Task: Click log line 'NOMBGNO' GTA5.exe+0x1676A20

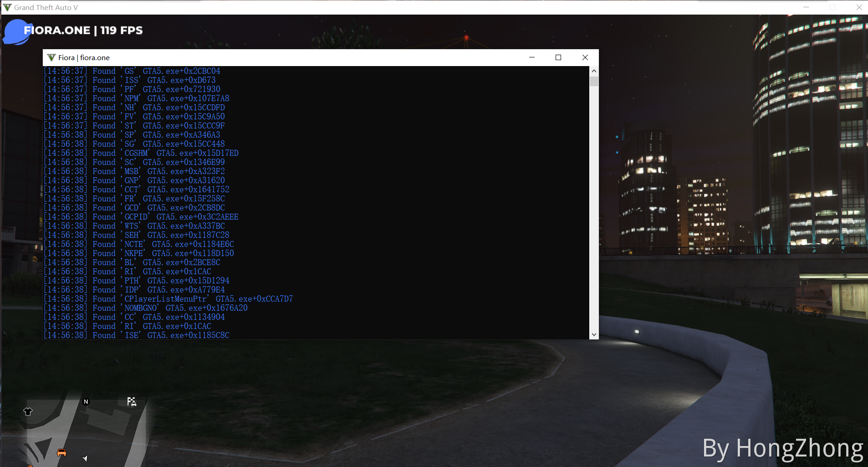Action: tap(146, 308)
